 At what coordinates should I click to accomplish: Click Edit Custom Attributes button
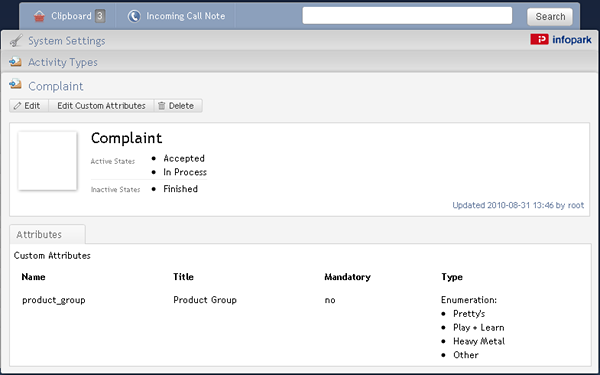point(101,106)
